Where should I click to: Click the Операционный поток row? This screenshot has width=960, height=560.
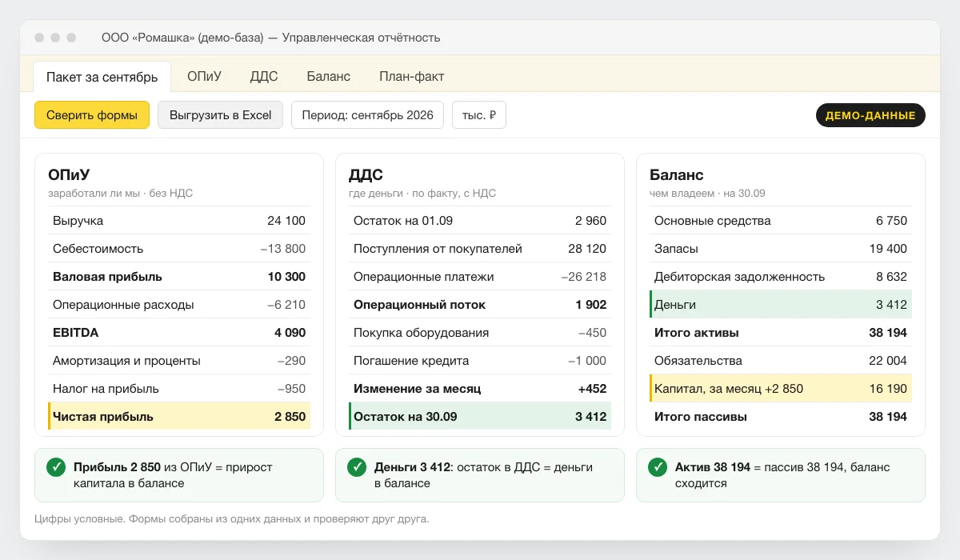(x=480, y=305)
